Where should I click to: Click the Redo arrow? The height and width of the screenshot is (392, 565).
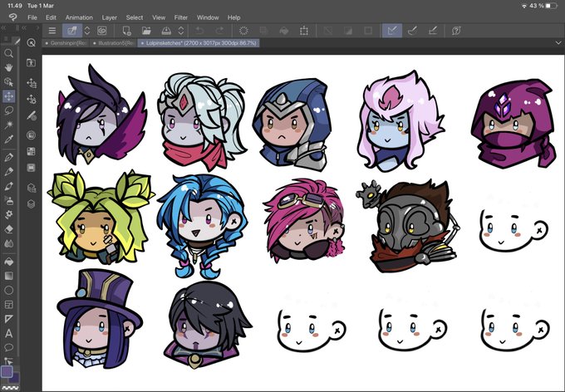click(x=219, y=31)
